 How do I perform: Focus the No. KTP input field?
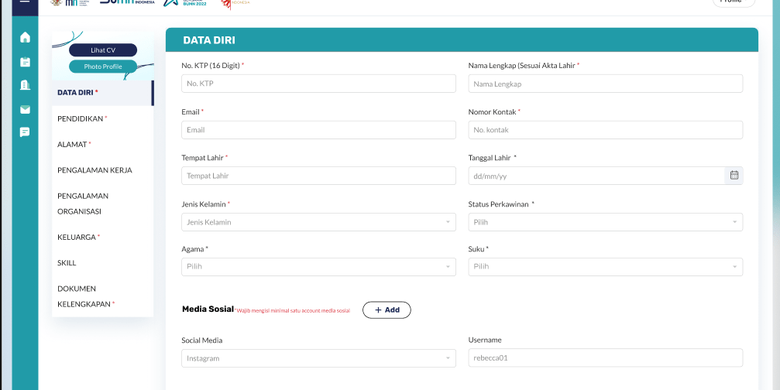click(318, 84)
